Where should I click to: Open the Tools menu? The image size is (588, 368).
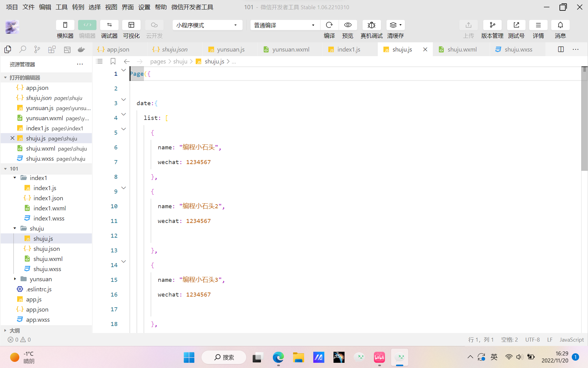pyautogui.click(x=61, y=7)
